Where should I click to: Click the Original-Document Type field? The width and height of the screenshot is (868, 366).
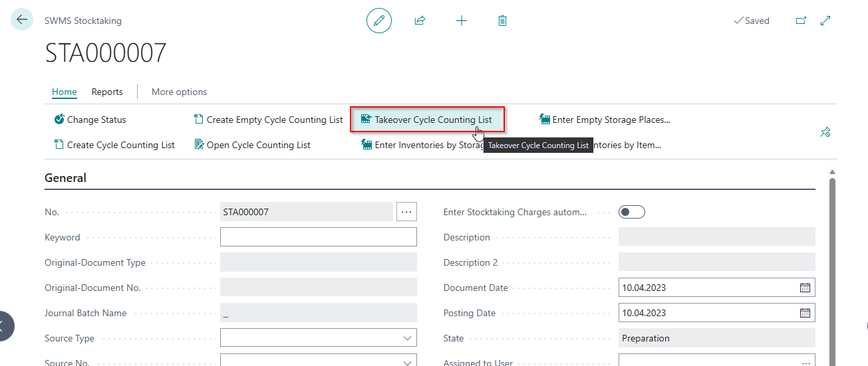pos(319,262)
